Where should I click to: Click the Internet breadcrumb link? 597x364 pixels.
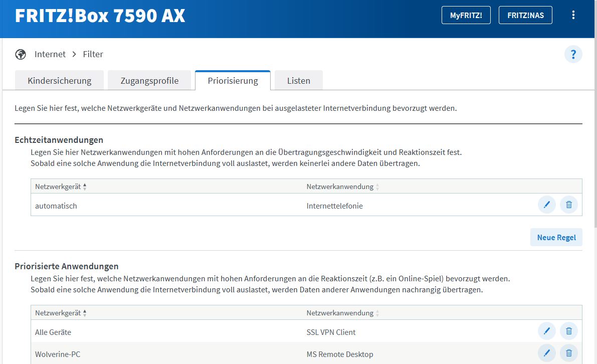(50, 55)
